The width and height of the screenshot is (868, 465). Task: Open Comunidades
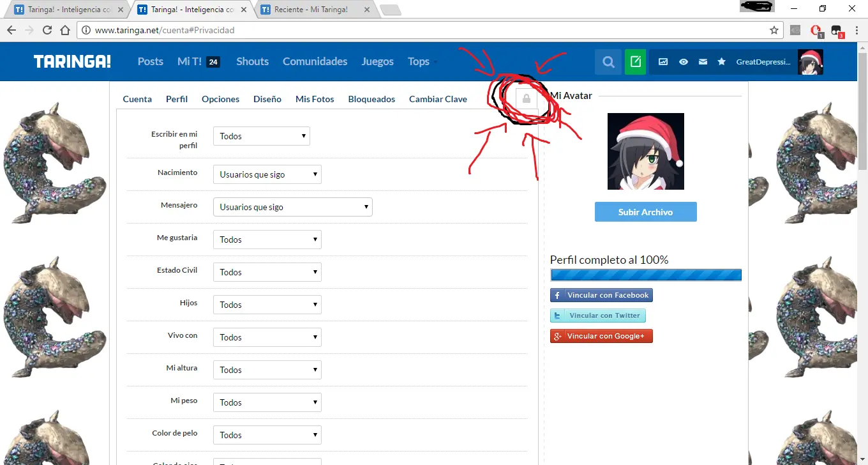[315, 61]
